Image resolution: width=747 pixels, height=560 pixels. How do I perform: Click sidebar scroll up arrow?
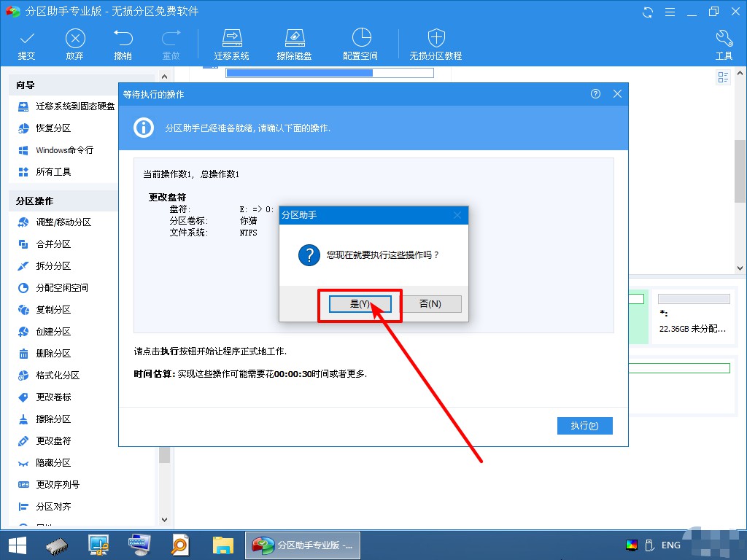click(x=164, y=76)
